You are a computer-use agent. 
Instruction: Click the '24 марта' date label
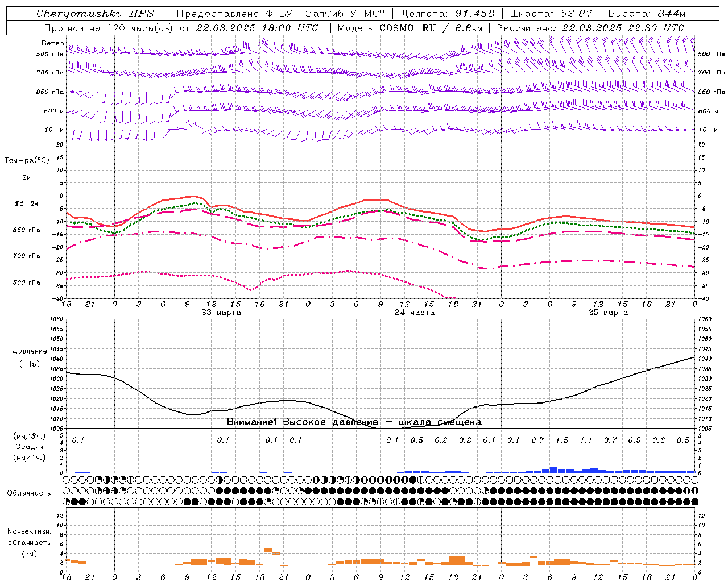(x=415, y=313)
